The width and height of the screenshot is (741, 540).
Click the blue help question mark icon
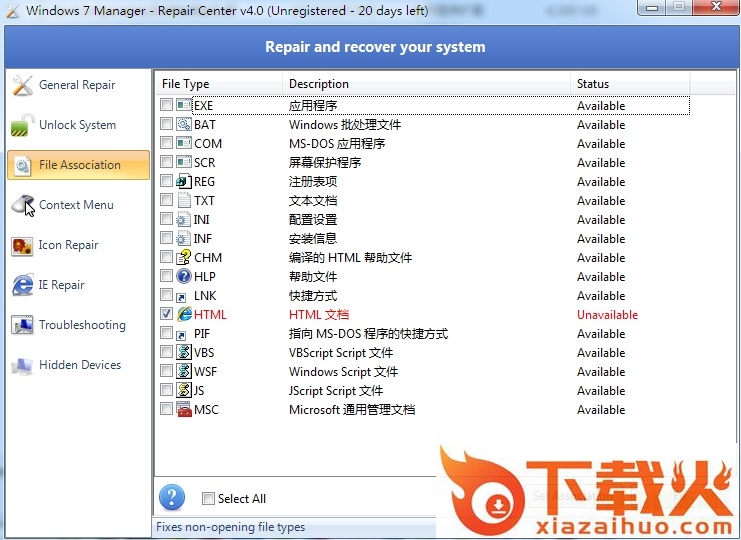click(x=172, y=498)
